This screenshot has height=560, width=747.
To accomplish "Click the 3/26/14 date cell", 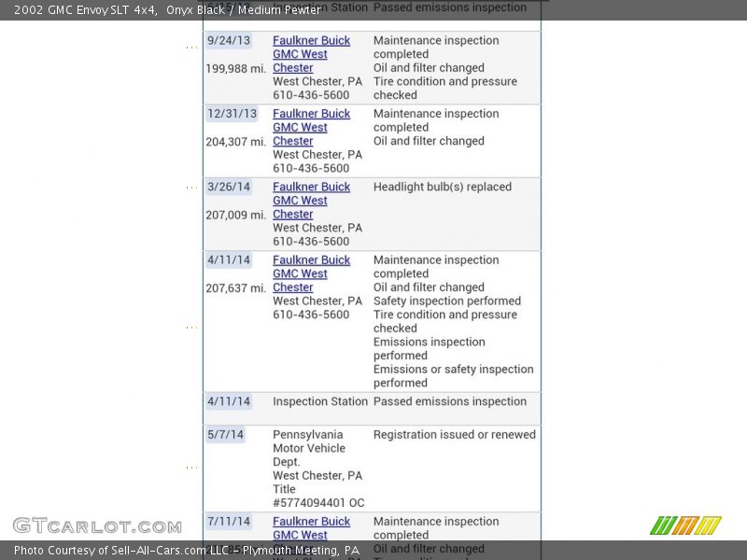I will 229,187.
